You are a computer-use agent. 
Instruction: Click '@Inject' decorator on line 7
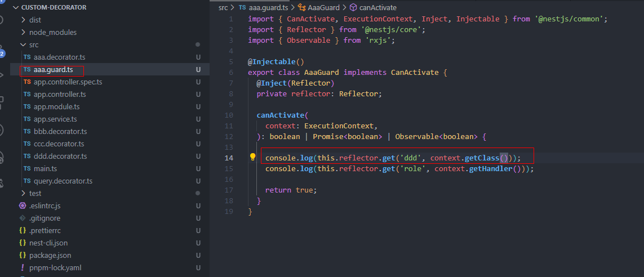[x=272, y=83]
